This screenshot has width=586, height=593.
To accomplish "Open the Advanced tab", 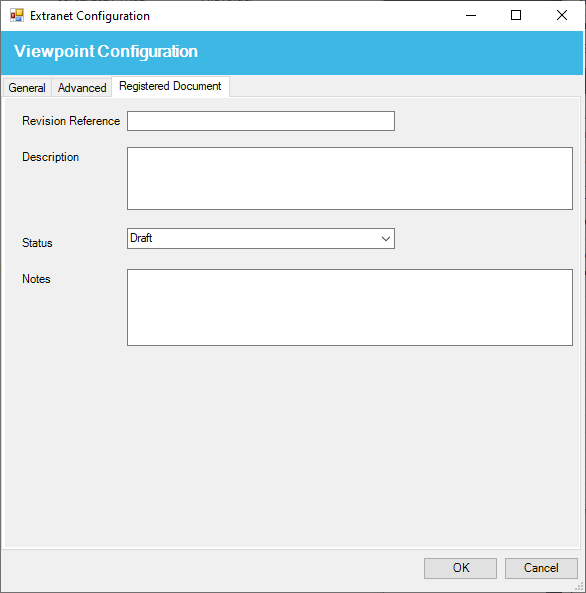I will (82, 88).
